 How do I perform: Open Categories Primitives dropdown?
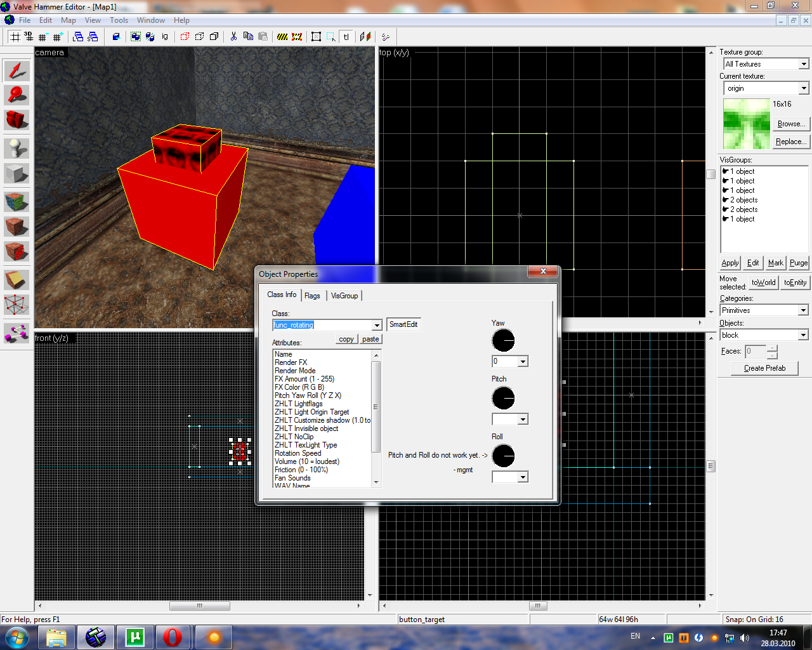pos(803,310)
